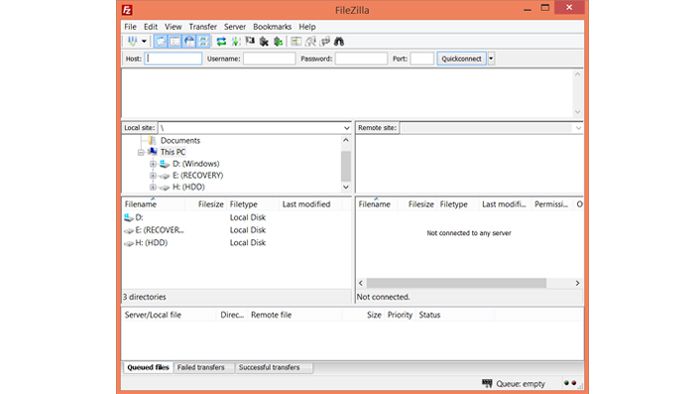This screenshot has width=700, height=394.
Task: Open the File menu
Action: pyautogui.click(x=130, y=27)
